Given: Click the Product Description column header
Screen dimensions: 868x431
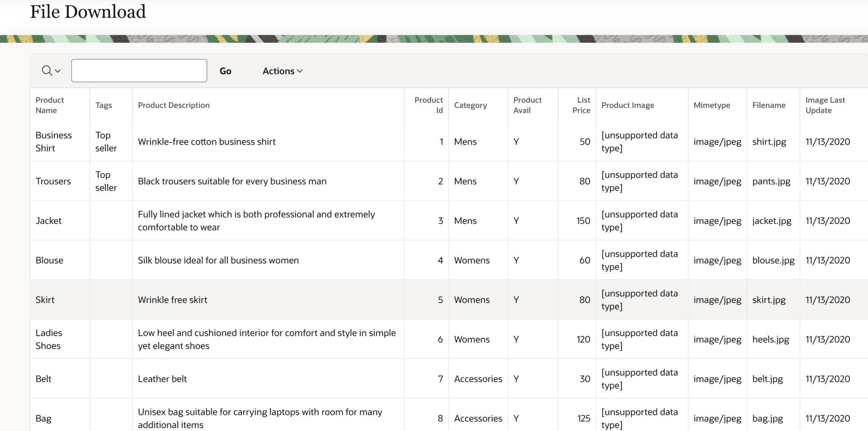Looking at the screenshot, I should [x=174, y=105].
